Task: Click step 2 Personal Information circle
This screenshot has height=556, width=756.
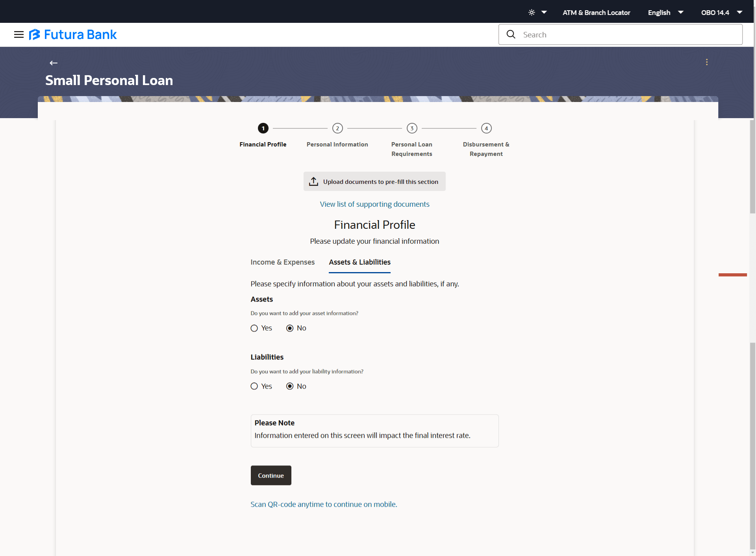Action: tap(337, 128)
